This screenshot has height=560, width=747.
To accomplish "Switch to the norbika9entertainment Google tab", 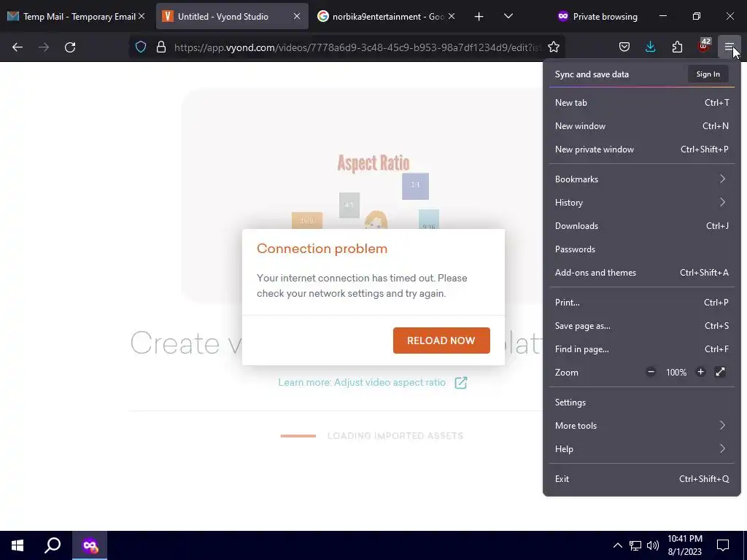I will (386, 17).
